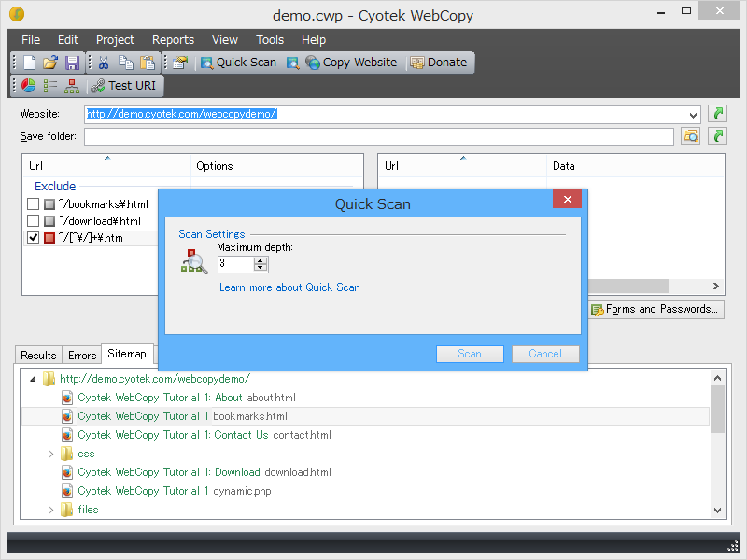Open the Help menu
The image size is (747, 560).
tap(314, 40)
